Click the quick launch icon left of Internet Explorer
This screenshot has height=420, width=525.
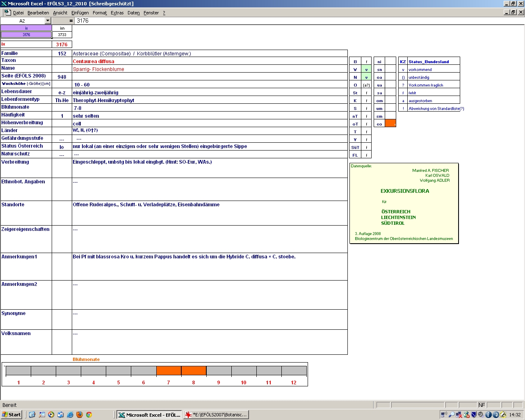pos(61,415)
